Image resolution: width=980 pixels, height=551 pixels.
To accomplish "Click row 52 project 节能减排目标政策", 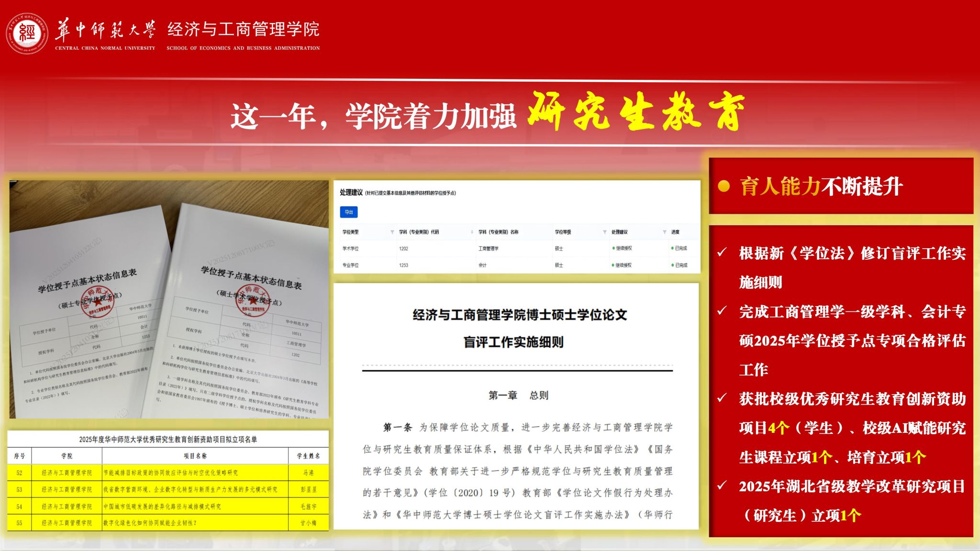I will 171,473.
